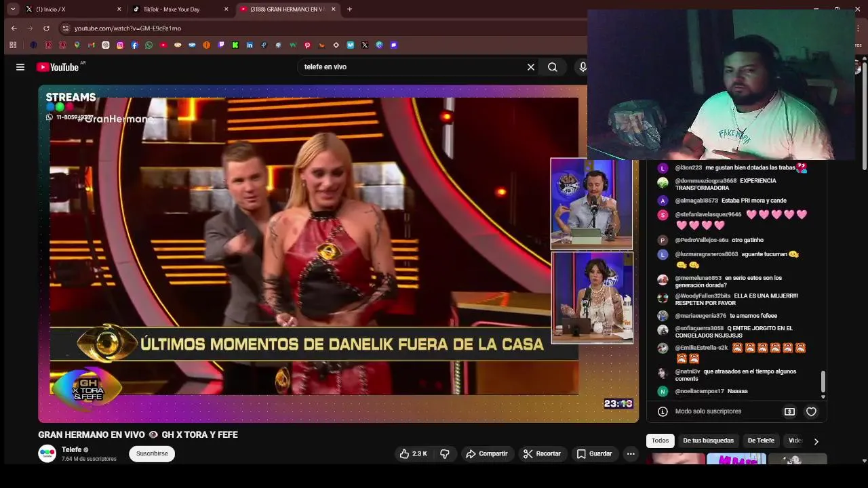Open the YouTube guide hamburger menu

[x=20, y=67]
